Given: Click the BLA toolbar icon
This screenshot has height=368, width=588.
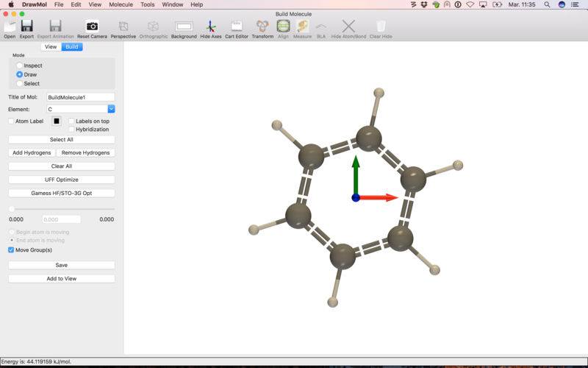Looking at the screenshot, I should (x=321, y=26).
